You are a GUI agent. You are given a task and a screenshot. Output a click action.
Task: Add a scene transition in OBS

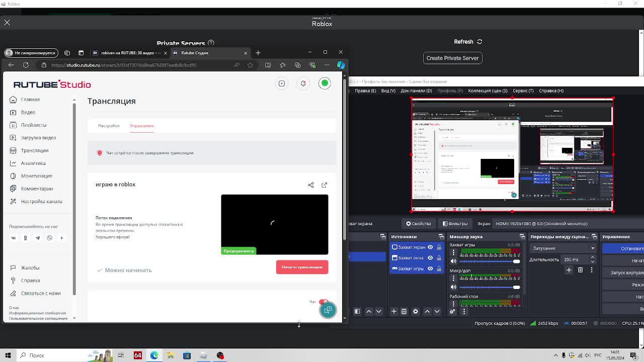[x=569, y=270]
